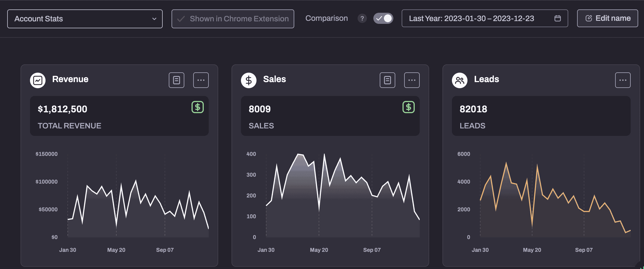The width and height of the screenshot is (644, 269).
Task: Open the Sales card report icon
Action: tap(388, 80)
